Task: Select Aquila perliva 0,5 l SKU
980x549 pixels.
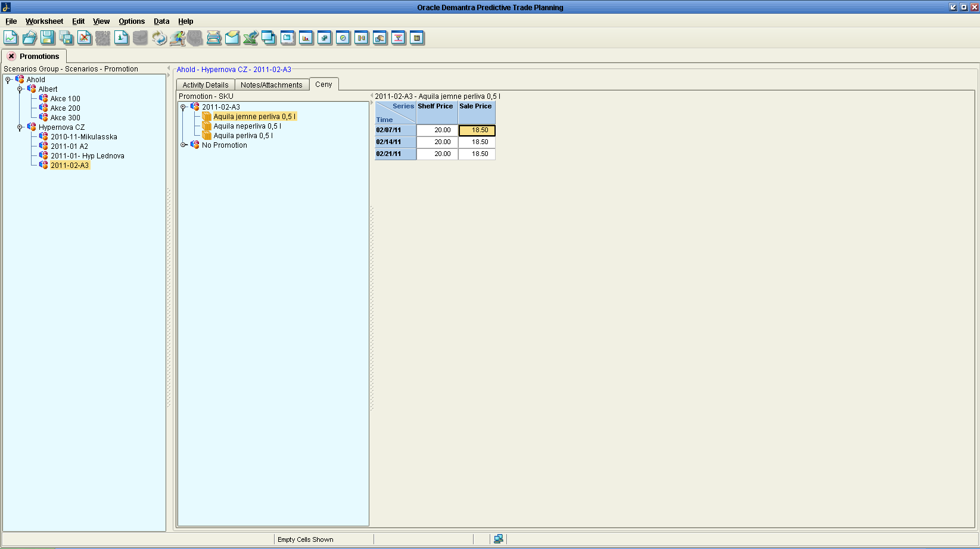Action: [x=243, y=136]
